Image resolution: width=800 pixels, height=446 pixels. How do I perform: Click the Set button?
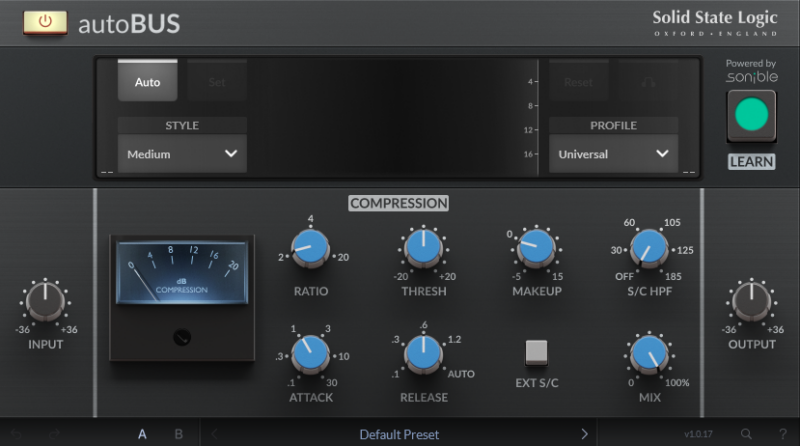[217, 82]
